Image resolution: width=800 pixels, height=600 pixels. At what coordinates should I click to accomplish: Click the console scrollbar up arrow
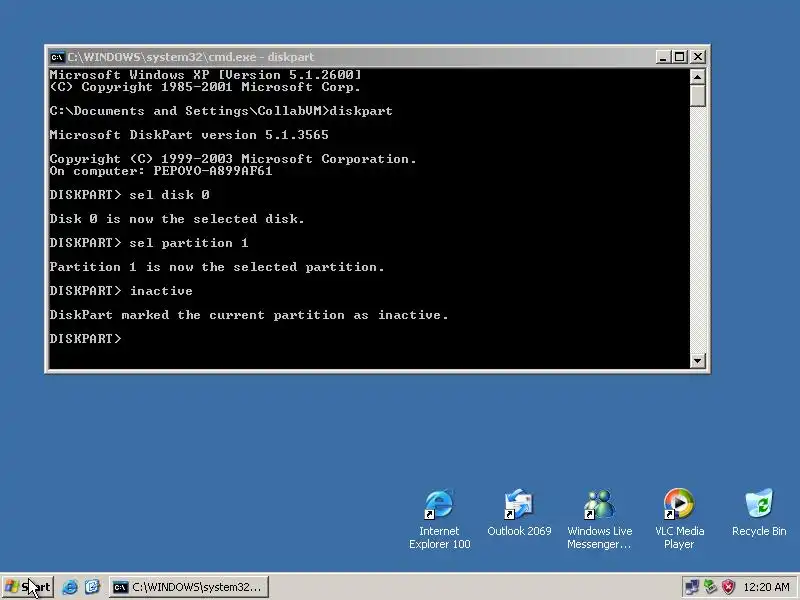(x=697, y=77)
